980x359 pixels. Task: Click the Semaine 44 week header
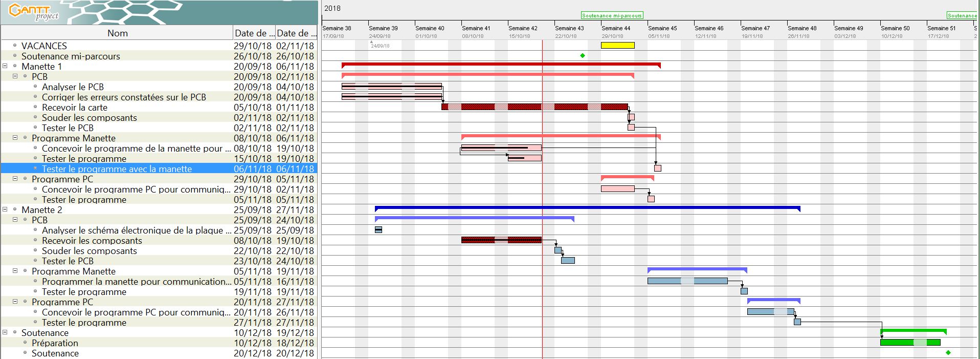click(616, 29)
